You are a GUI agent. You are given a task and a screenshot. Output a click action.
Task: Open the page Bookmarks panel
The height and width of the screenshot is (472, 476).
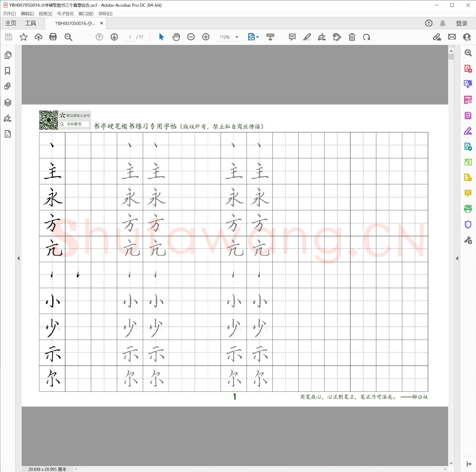point(7,71)
